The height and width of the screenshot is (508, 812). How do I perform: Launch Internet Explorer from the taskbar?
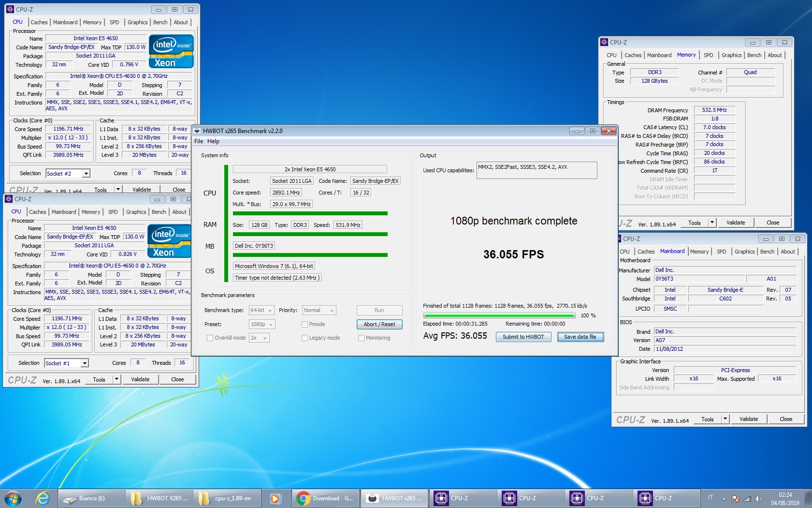click(x=43, y=498)
